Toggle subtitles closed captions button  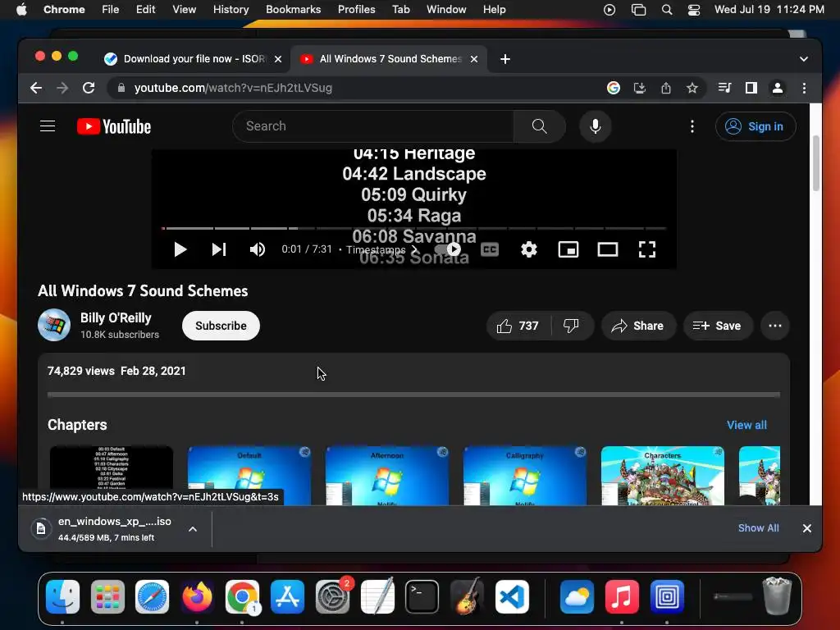pos(490,249)
